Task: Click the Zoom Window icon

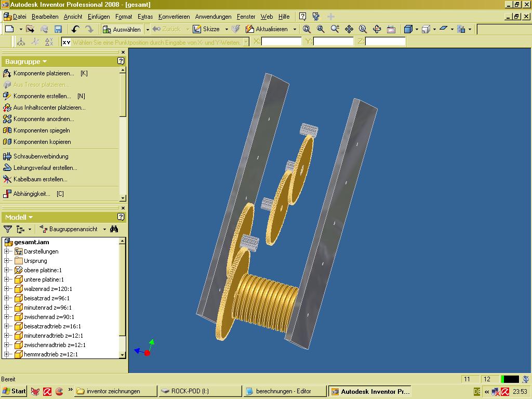Action: [x=321, y=29]
